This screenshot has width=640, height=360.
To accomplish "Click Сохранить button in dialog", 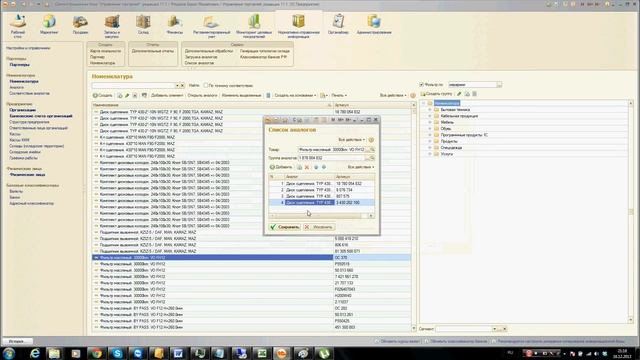I will pyautogui.click(x=284, y=227).
